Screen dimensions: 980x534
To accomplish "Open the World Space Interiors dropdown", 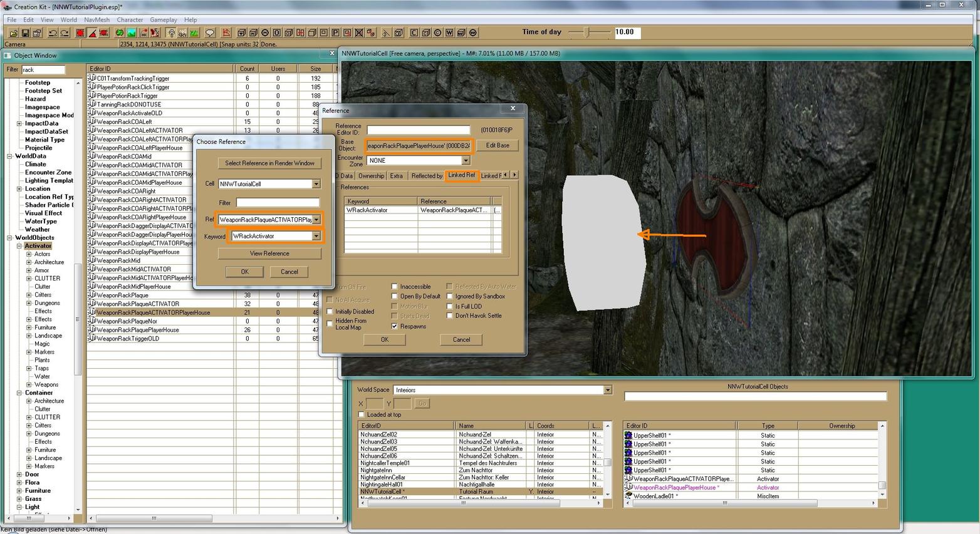I will (607, 390).
